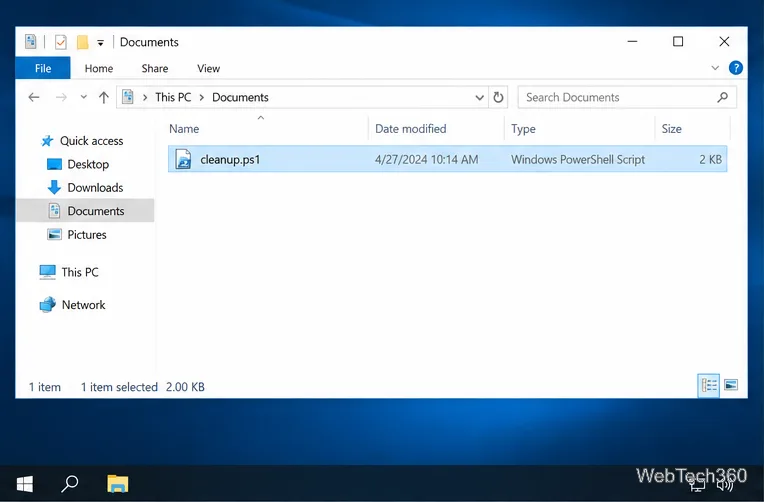Click the address bar folder icon
The height and width of the screenshot is (502, 764).
[x=128, y=97]
